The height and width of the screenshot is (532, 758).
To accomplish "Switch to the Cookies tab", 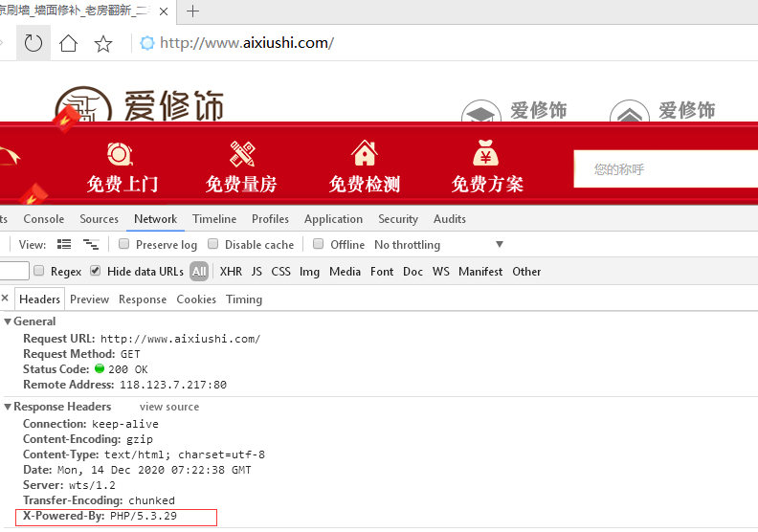I will point(196,299).
